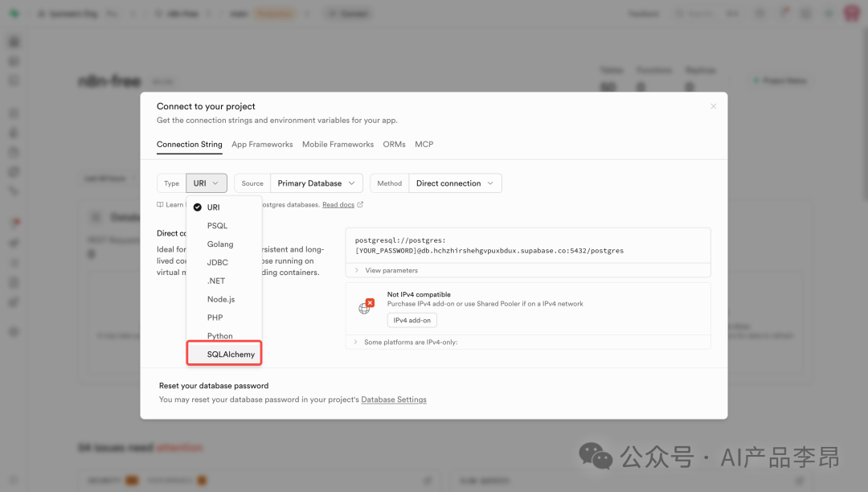Select the checked URI option
This screenshot has height=492, width=868.
point(224,207)
